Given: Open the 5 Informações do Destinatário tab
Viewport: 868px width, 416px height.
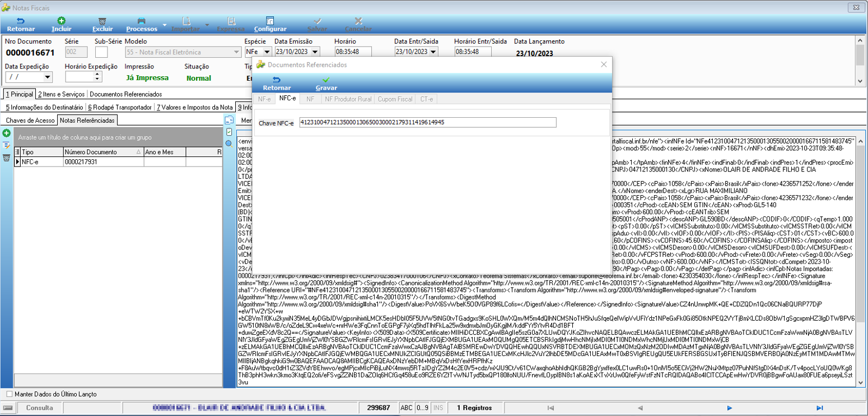Looking at the screenshot, I should pyautogui.click(x=44, y=107).
